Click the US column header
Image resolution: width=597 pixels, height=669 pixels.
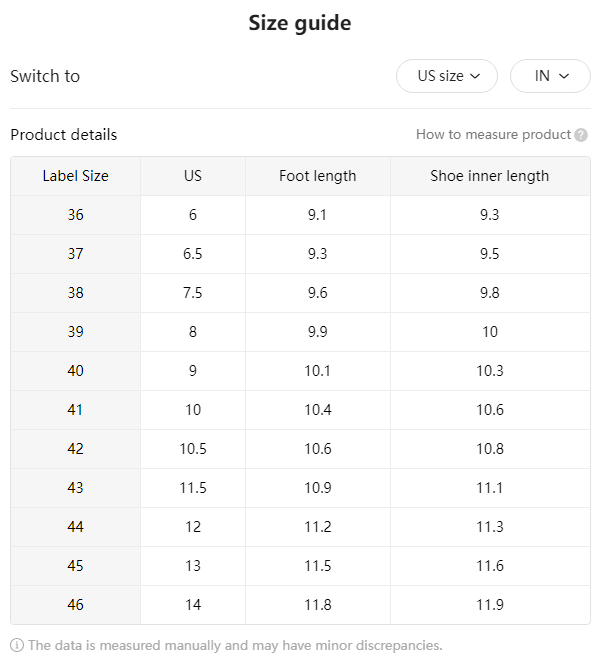pos(193,176)
